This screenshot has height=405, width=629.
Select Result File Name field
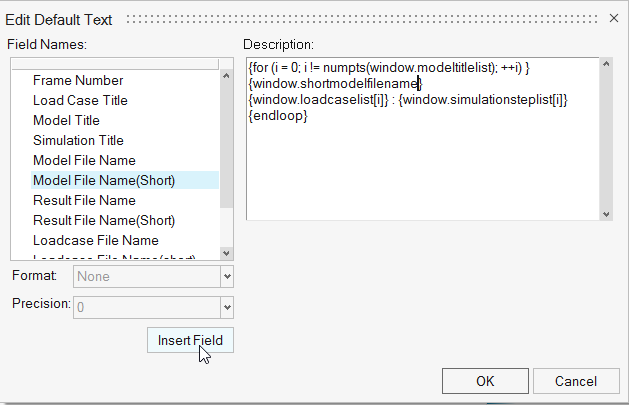pyautogui.click(x=84, y=200)
